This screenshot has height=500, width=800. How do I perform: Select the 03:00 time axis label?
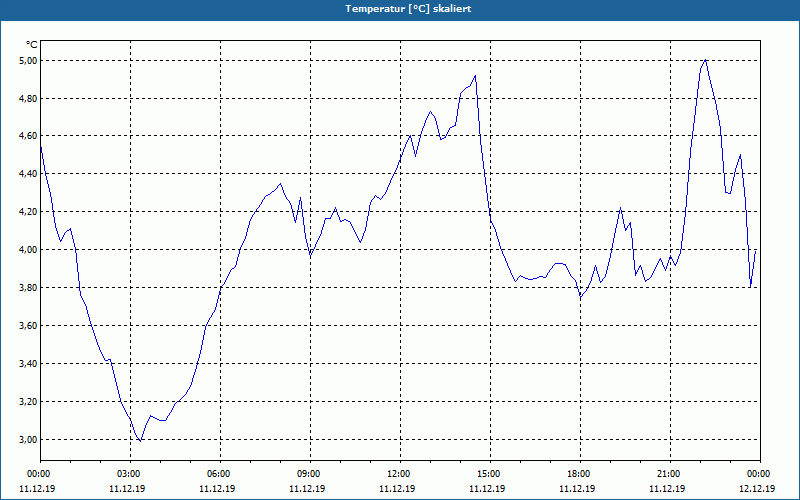coord(128,474)
